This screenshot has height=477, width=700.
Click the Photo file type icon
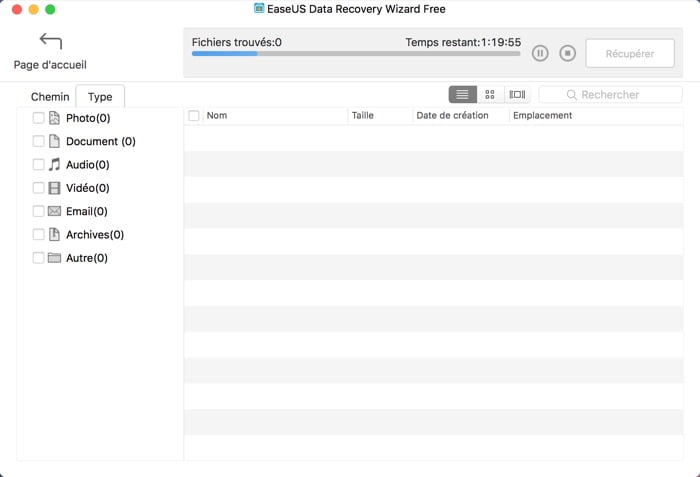coord(54,118)
